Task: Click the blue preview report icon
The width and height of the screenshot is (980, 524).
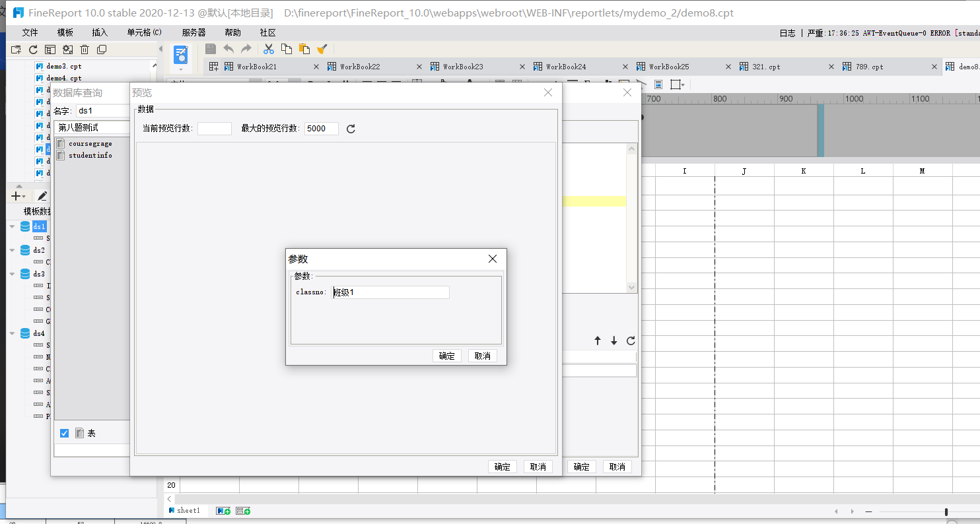Action: (181, 55)
